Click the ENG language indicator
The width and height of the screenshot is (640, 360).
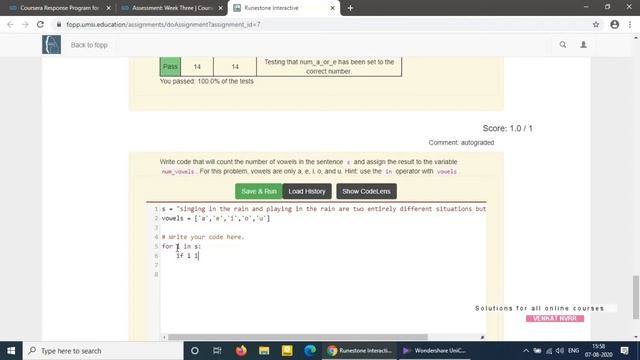click(573, 351)
